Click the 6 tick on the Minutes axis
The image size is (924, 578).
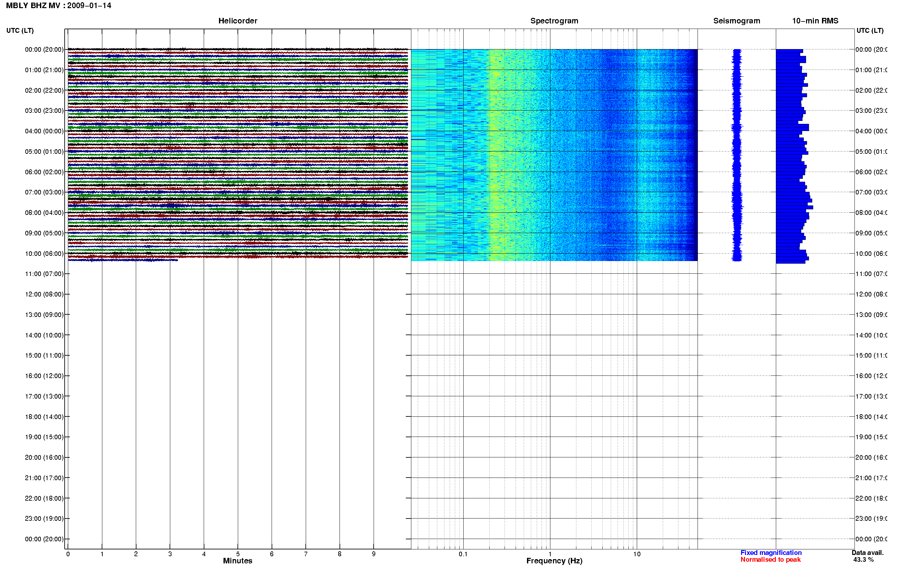272,554
